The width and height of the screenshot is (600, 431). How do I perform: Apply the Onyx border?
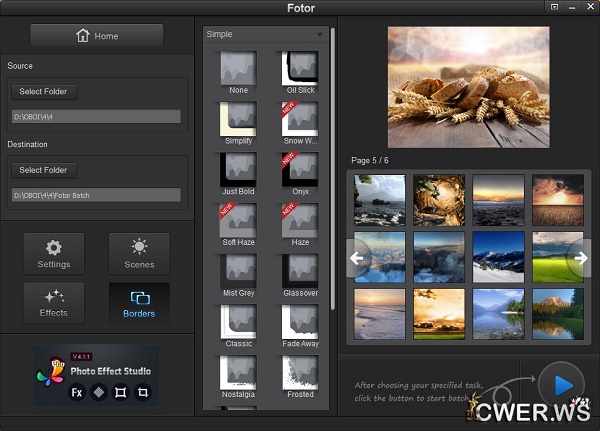(x=300, y=174)
